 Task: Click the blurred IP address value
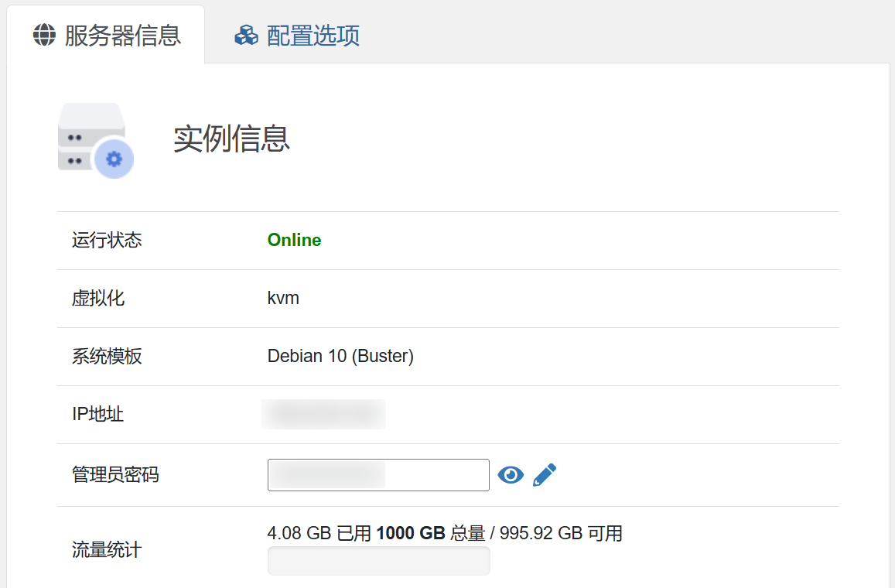point(323,414)
